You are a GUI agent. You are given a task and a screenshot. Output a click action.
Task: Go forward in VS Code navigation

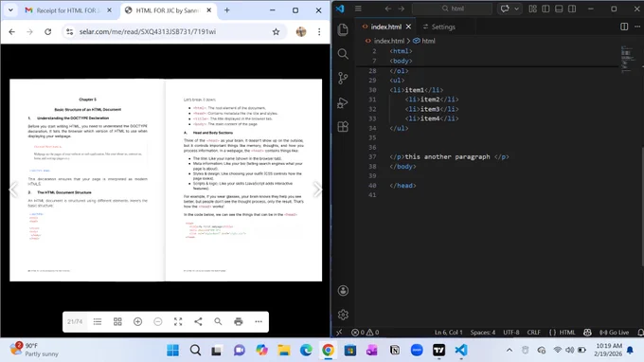tap(402, 9)
